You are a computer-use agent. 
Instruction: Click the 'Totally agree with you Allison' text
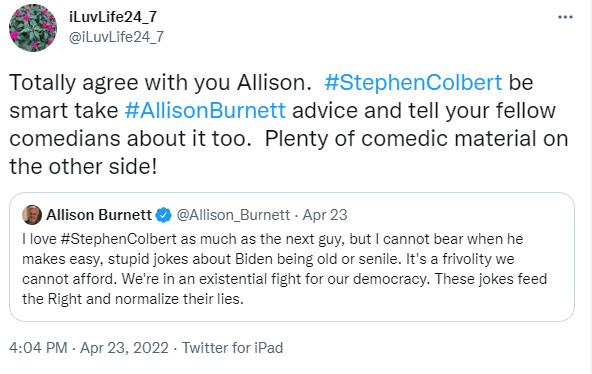point(160,82)
